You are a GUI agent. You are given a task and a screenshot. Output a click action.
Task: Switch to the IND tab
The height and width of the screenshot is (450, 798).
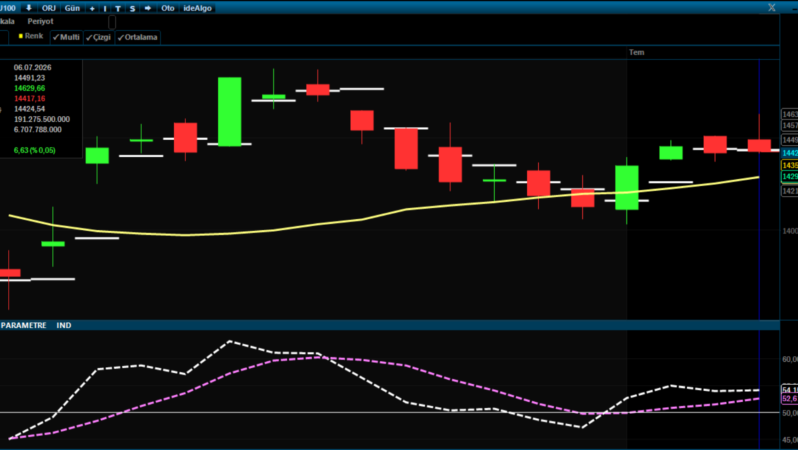pos(64,325)
